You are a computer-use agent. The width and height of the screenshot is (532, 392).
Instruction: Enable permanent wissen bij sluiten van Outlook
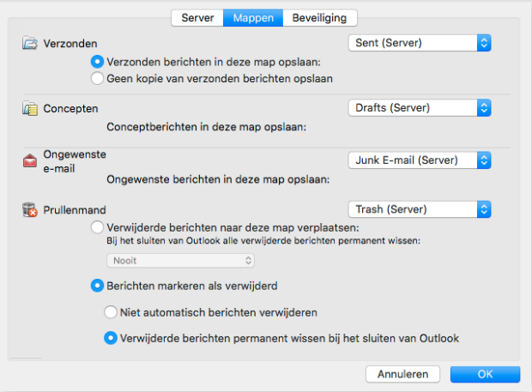click(110, 338)
